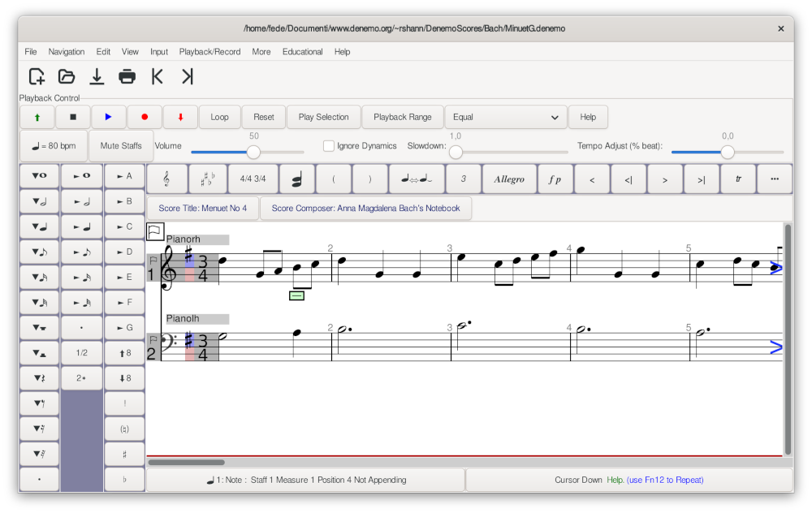Select the trill (tr) ornament button
The width and height of the screenshot is (812, 513).
point(738,179)
